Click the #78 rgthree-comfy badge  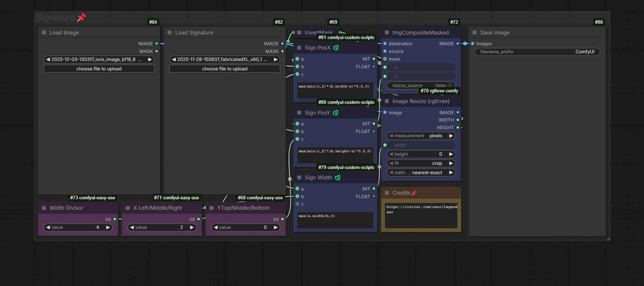tap(439, 91)
